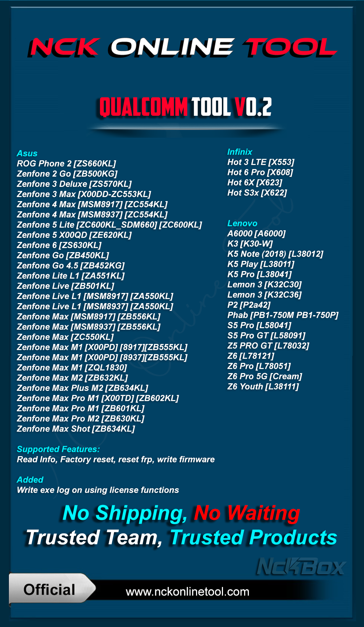Click Zenfone Max Shot [ZB634KL] entry
Screen dimensions: 364x627
(76, 429)
